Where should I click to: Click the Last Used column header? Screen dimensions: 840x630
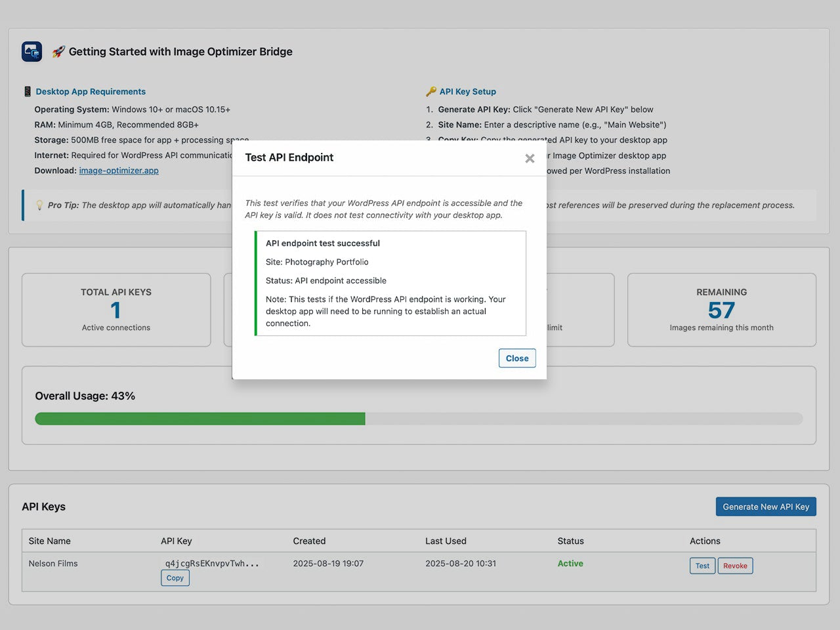tap(446, 541)
